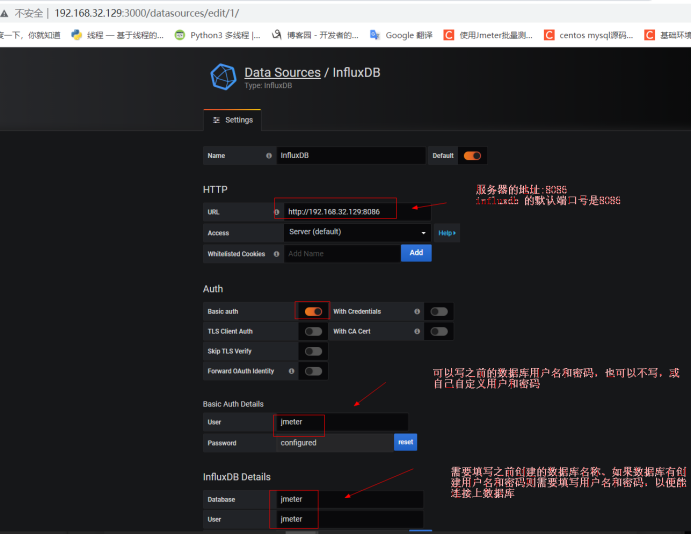Click the Settings tab sliders icon
Viewport: 692px width, 534px height.
coord(216,120)
